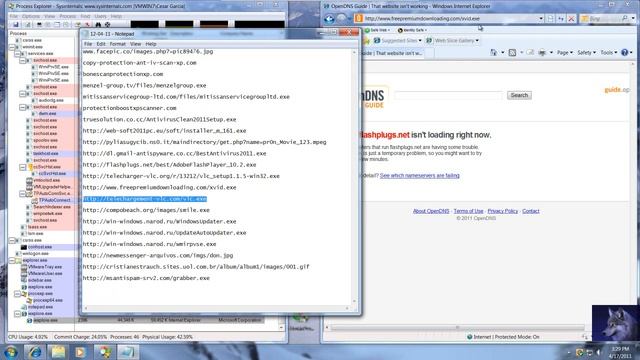Open the Users menu in Process Explorer
The width and height of the screenshot is (640, 360).
pos(100,16)
